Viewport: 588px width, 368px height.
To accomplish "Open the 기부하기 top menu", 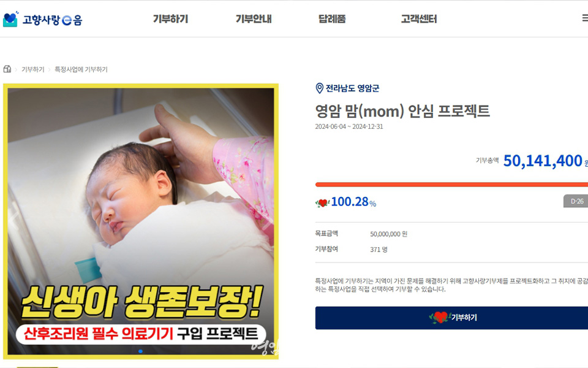I will pos(171,19).
